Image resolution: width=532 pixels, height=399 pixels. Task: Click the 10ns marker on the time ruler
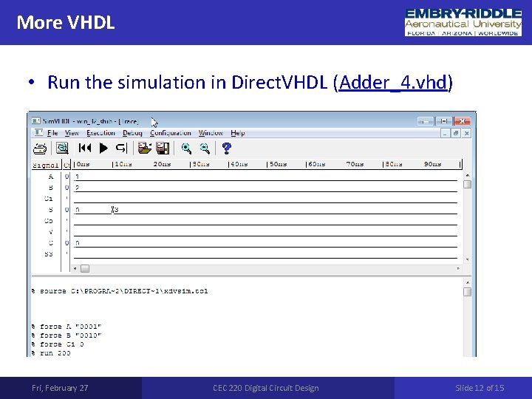pos(123,164)
